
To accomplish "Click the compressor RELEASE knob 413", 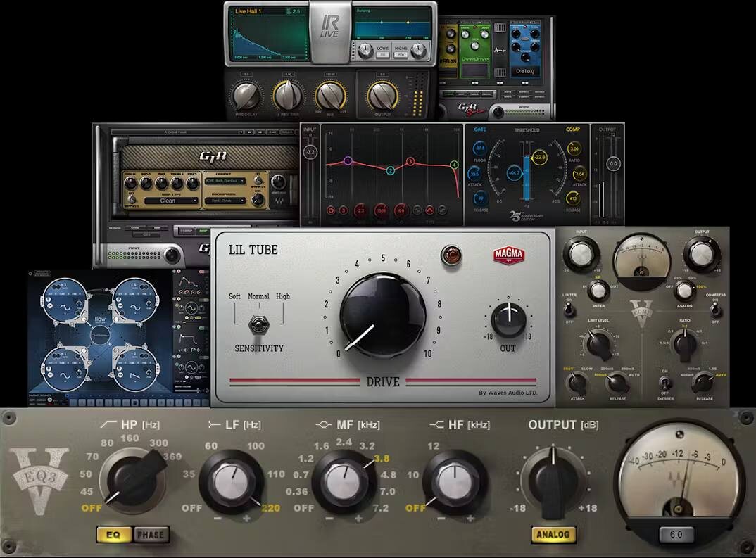I will point(573,198).
